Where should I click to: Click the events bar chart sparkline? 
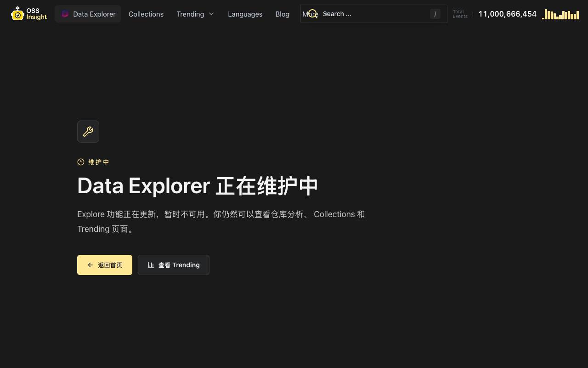click(x=560, y=14)
